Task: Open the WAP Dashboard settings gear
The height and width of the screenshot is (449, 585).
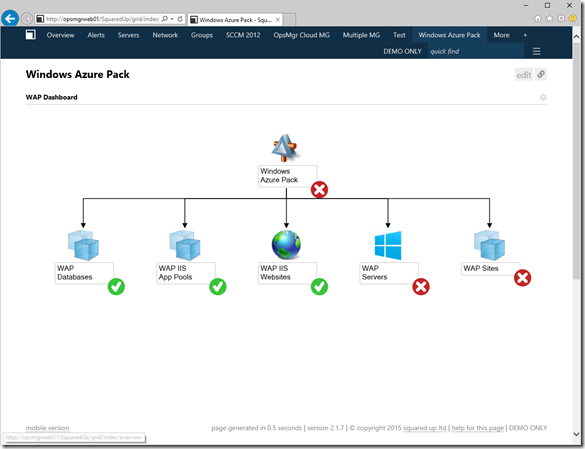Action: pos(543,97)
